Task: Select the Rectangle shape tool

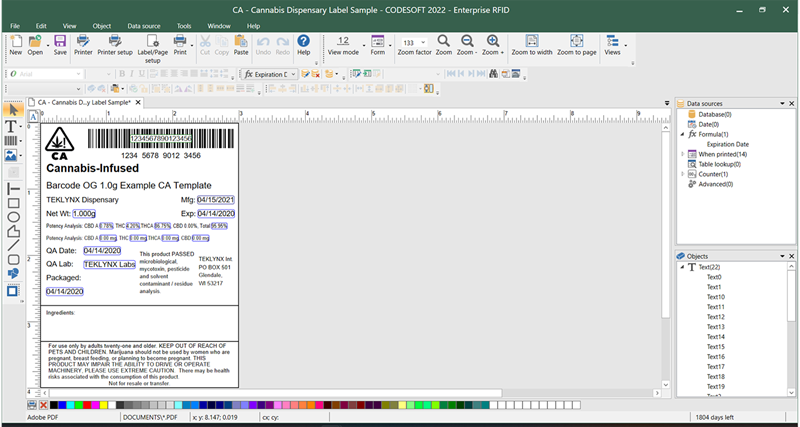Action: tap(13, 204)
